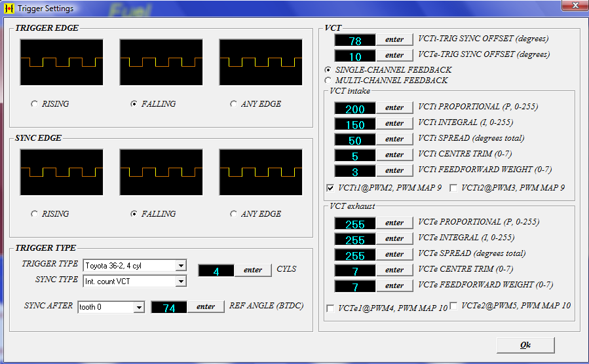Click the Trigger Settings title bar app icon
The height and width of the screenshot is (364, 589).
coord(9,9)
